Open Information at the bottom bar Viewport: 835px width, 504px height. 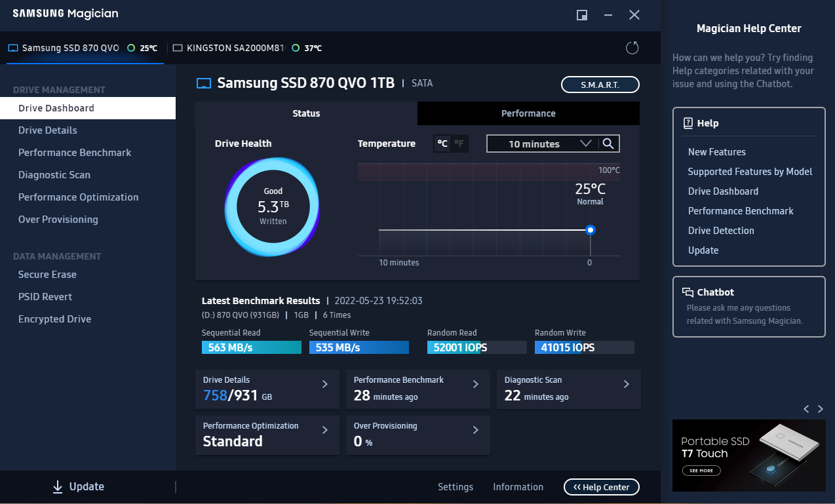pyautogui.click(x=518, y=487)
